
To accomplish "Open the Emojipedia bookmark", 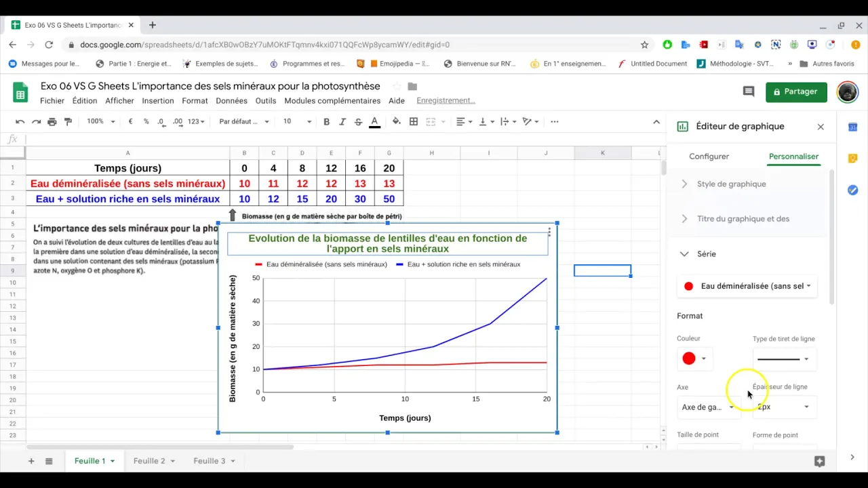I will pyautogui.click(x=393, y=64).
